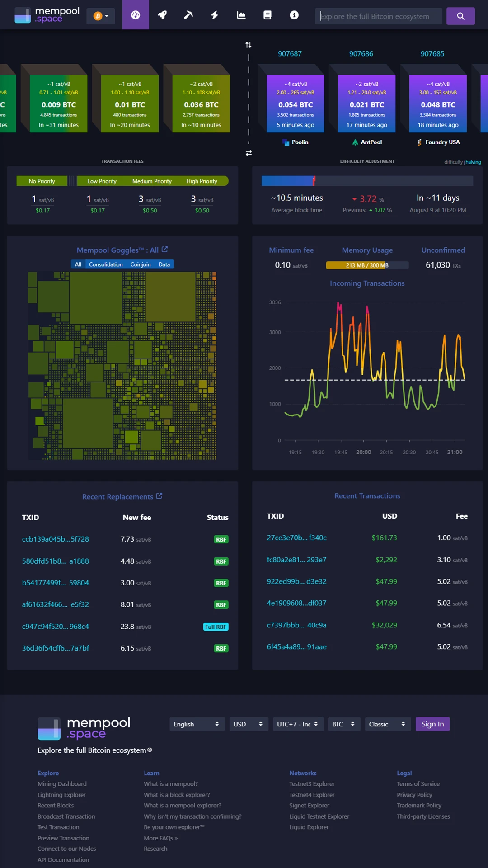This screenshot has width=488, height=868.
Task: Click the purple search magnifier button
Action: (460, 16)
